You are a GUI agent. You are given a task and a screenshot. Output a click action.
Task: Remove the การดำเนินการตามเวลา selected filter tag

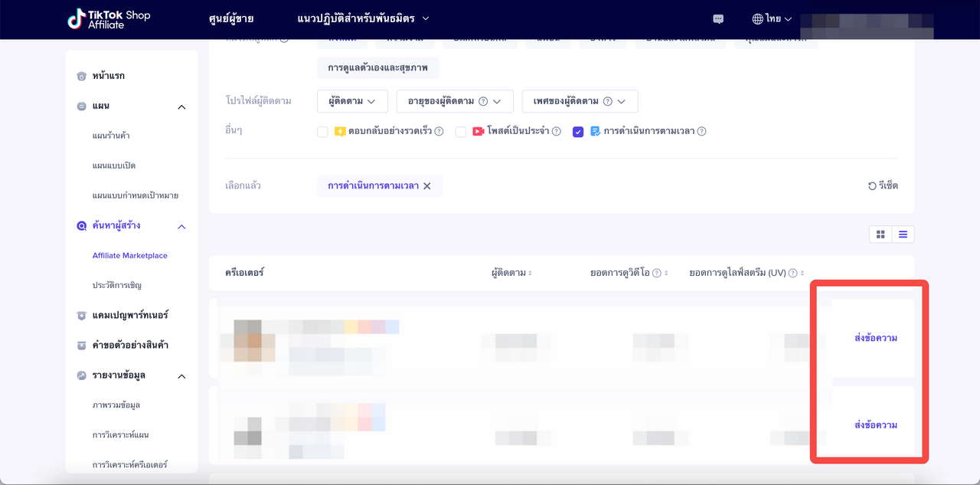pos(427,186)
